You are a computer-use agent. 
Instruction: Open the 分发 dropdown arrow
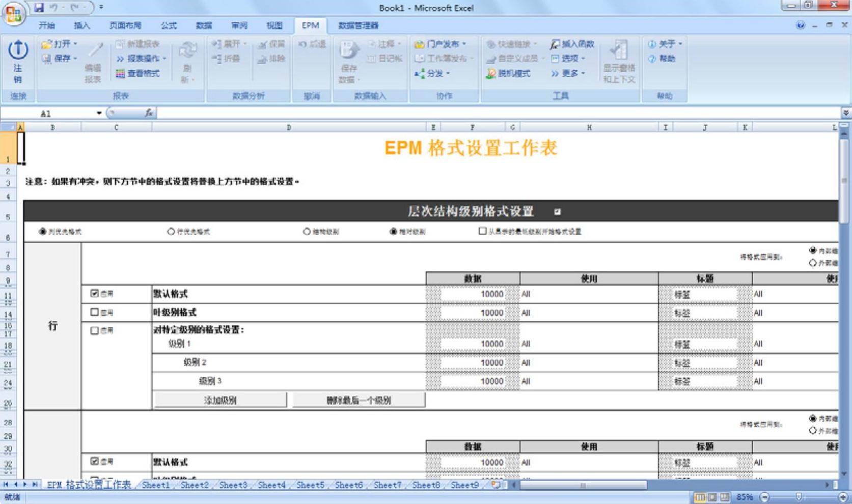[x=448, y=74]
